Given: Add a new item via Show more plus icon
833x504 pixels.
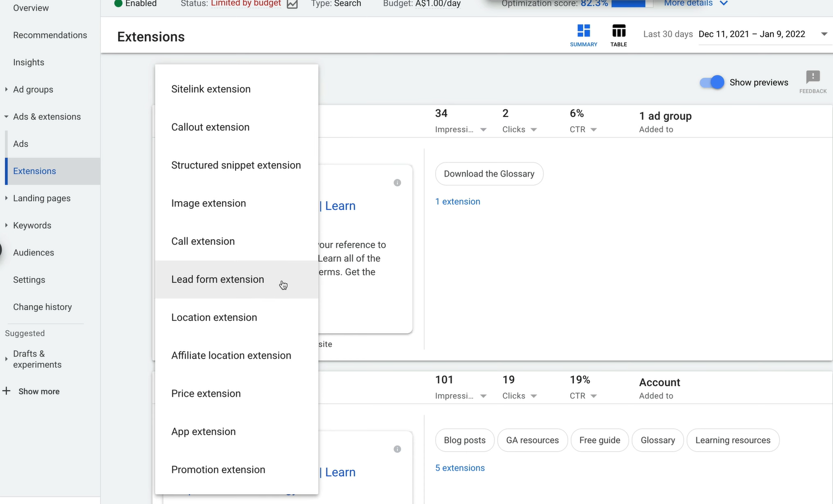Looking at the screenshot, I should coord(6,391).
